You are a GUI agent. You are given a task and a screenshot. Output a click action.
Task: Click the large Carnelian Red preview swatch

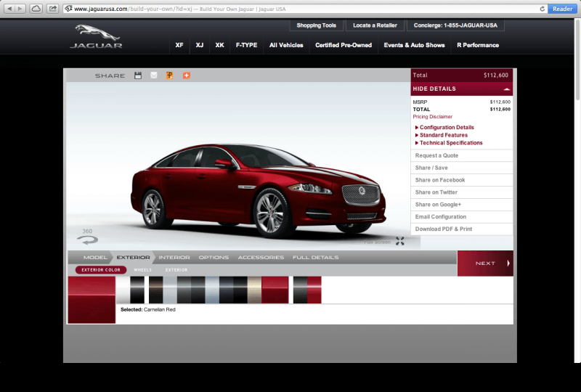coord(92,300)
